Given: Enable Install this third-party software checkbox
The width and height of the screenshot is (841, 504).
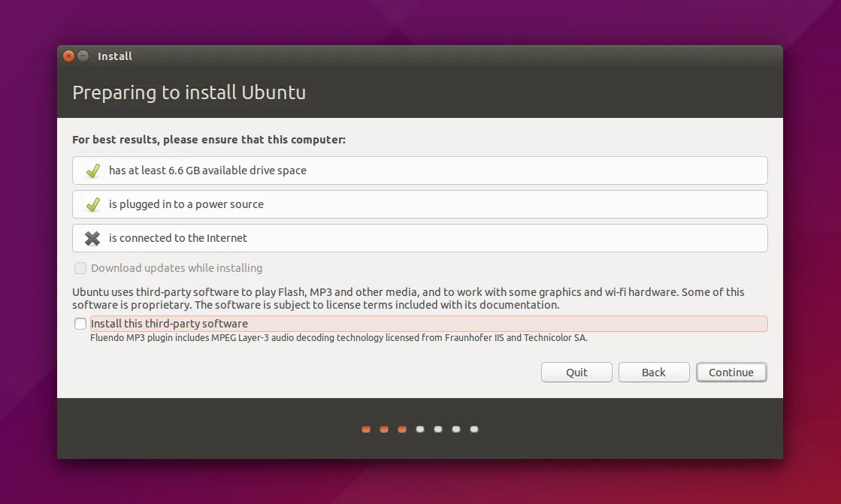Looking at the screenshot, I should (80, 323).
